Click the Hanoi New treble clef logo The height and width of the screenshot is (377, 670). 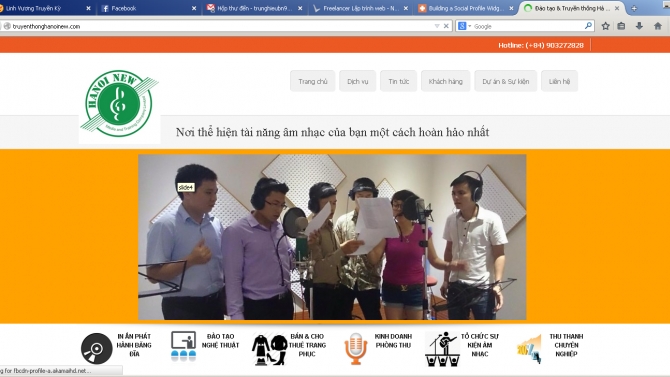[x=120, y=104]
